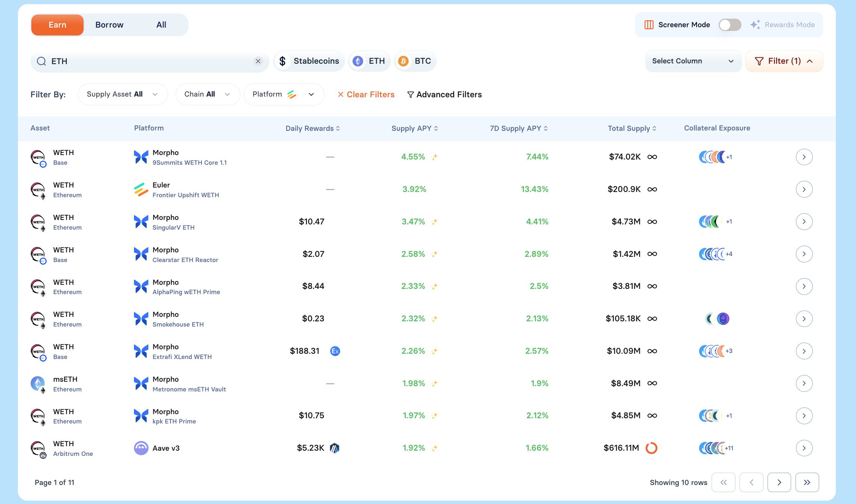Enable the Stablecoins quick filter chip
Image resolution: width=856 pixels, height=504 pixels.
tap(309, 61)
